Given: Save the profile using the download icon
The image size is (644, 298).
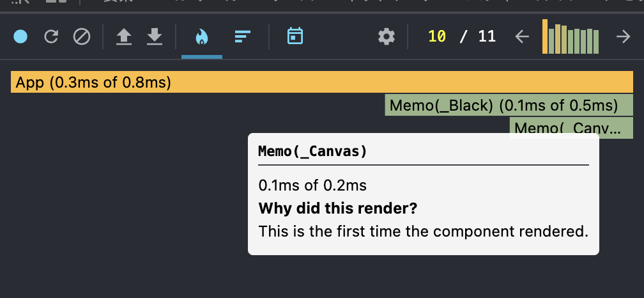Looking at the screenshot, I should click(155, 37).
